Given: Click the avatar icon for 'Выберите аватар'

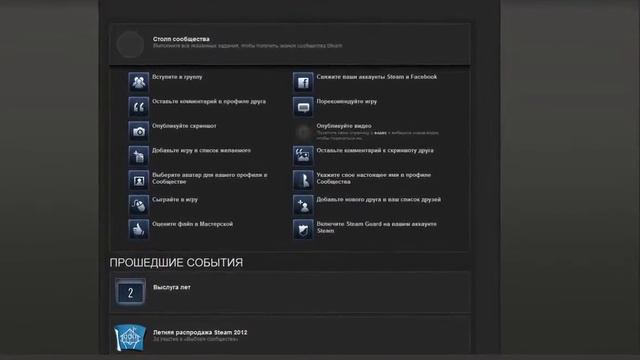Looking at the screenshot, I should tap(139, 180).
